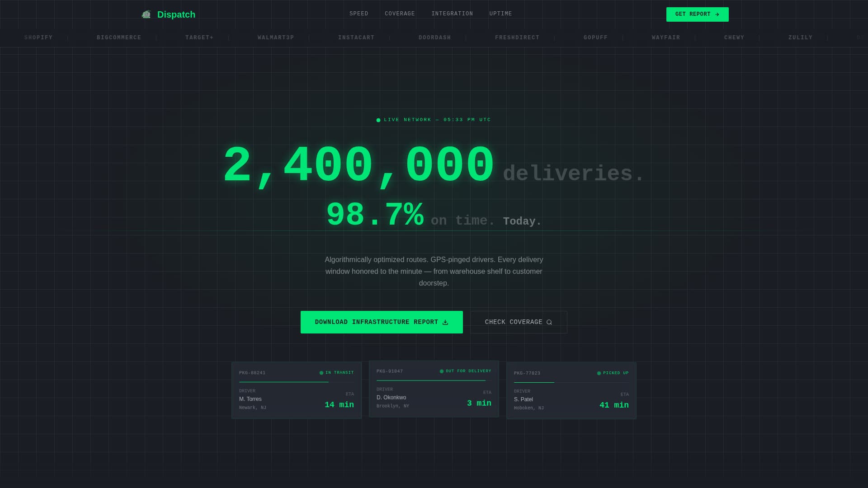868x488 pixels.
Task: Click the Dispatch logo icon
Action: 146,14
